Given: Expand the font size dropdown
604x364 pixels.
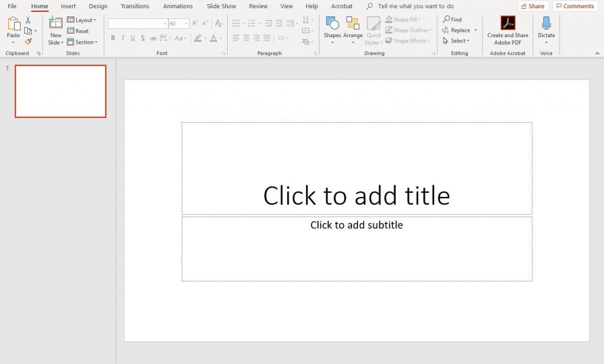Looking at the screenshot, I should (x=186, y=24).
